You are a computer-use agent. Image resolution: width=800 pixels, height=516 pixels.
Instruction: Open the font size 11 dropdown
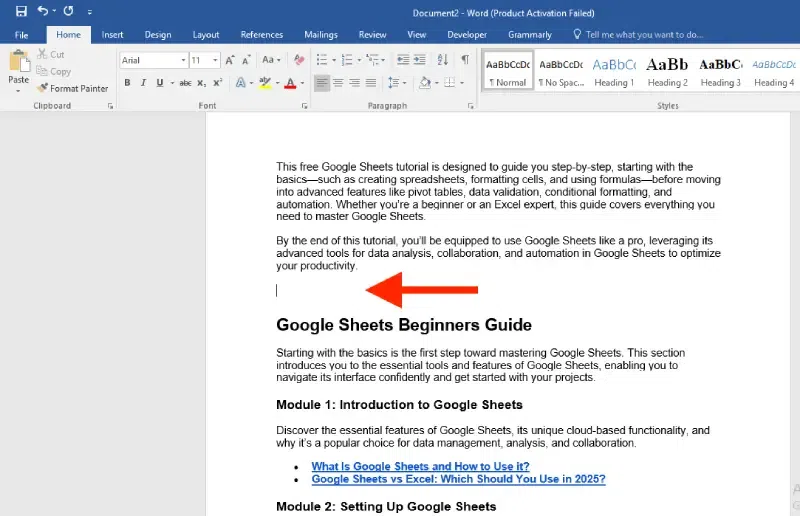pyautogui.click(x=215, y=60)
